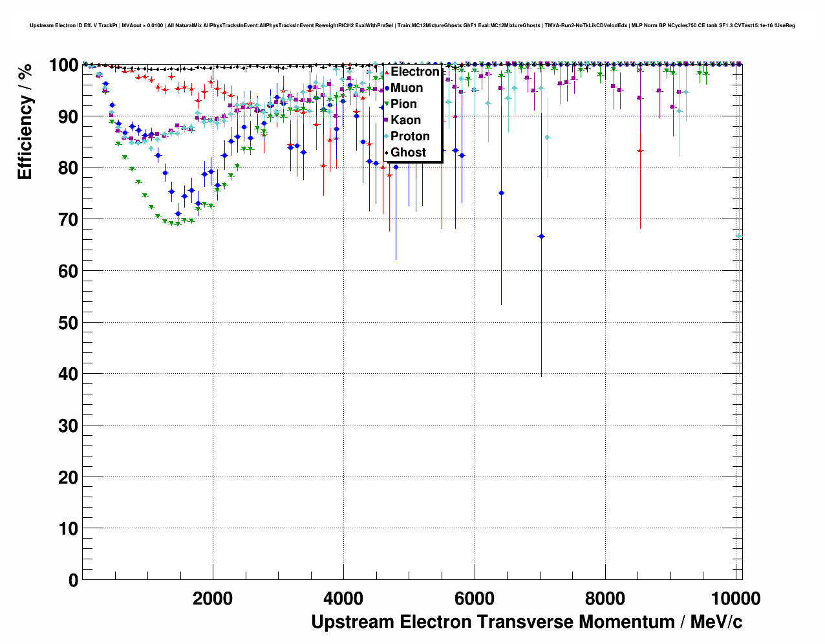Viewport: 825px width, 644px height.
Task: Click the blue Muon circle marker in legend
Action: click(387, 88)
